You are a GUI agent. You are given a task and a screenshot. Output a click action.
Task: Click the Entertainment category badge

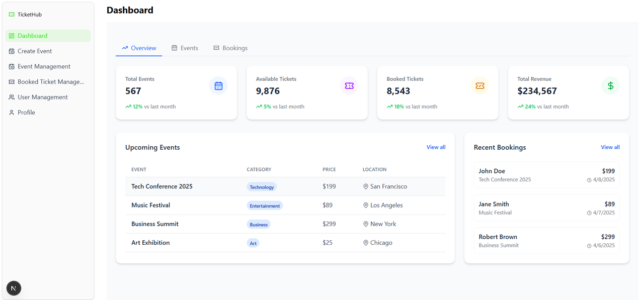click(x=265, y=206)
